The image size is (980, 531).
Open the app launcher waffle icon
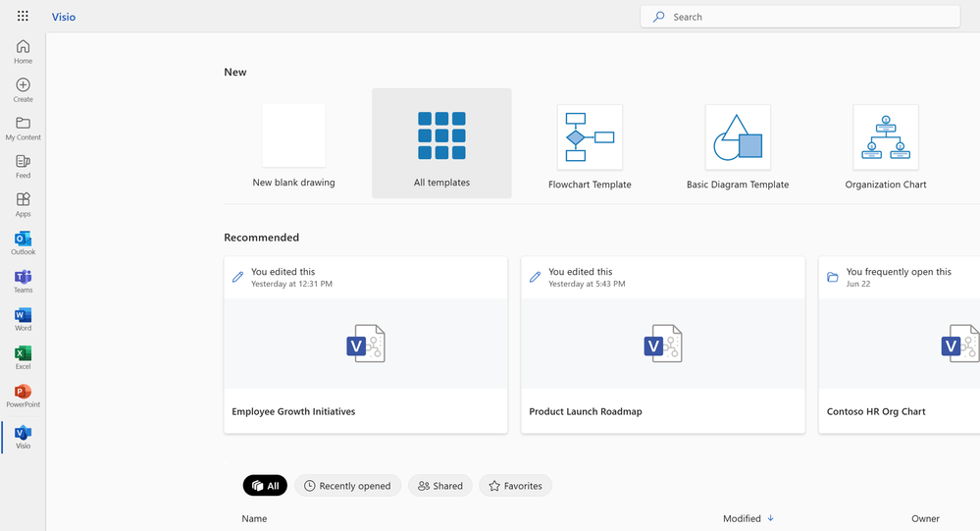point(23,17)
